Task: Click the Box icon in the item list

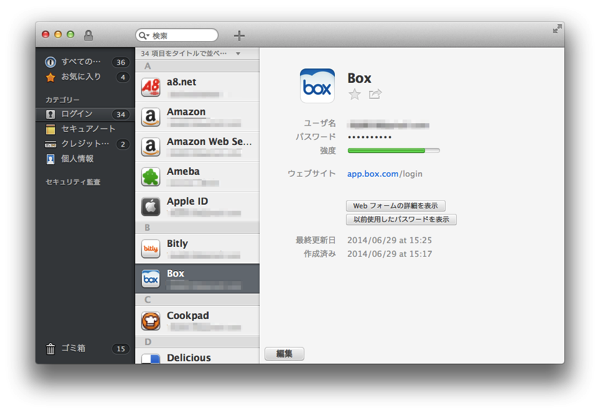Action: point(151,279)
